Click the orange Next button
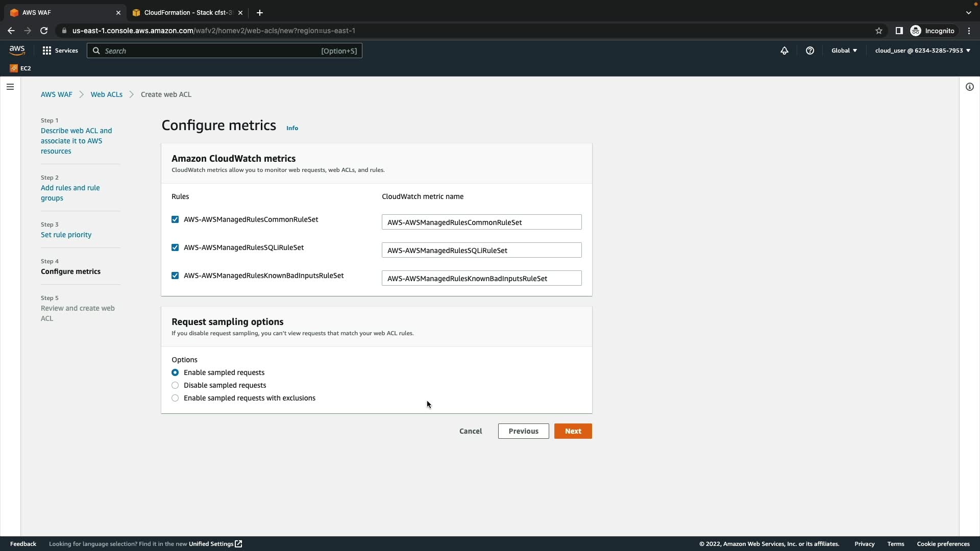Image resolution: width=980 pixels, height=551 pixels. 573,431
